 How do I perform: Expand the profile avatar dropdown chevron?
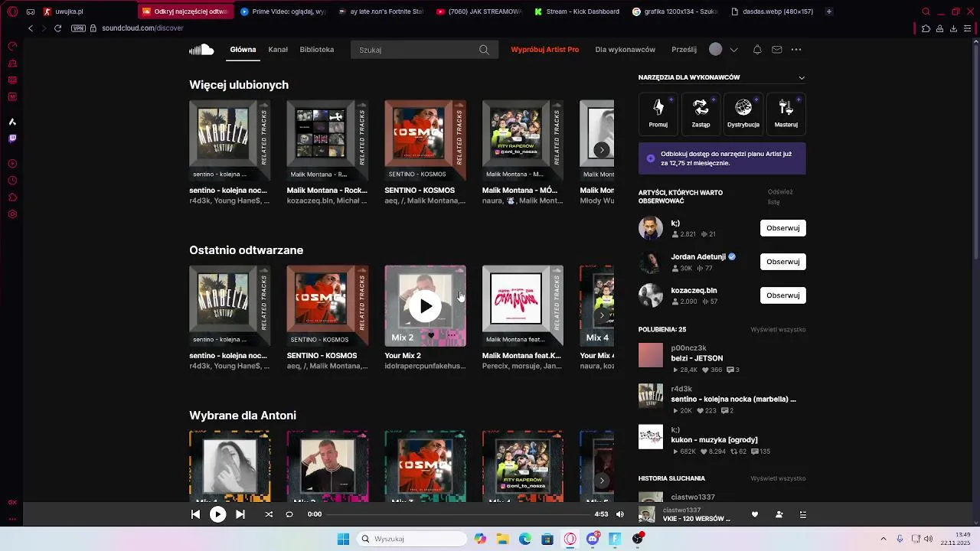click(734, 50)
